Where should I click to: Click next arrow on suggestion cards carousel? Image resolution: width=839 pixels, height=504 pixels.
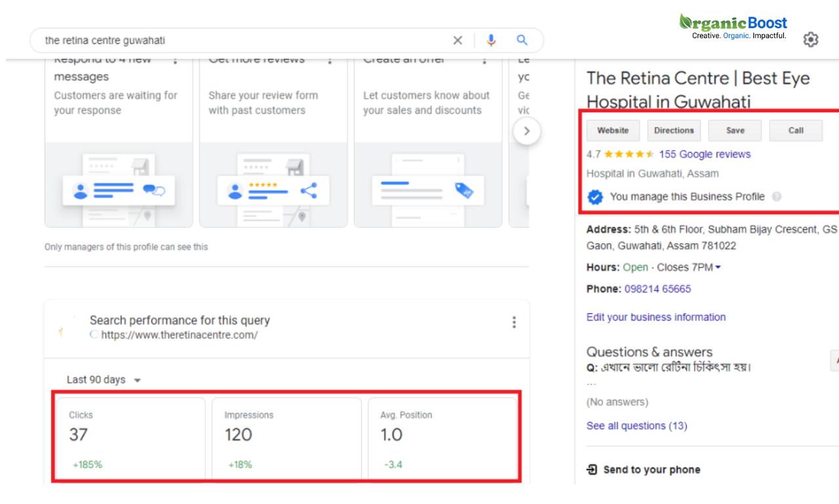click(526, 131)
